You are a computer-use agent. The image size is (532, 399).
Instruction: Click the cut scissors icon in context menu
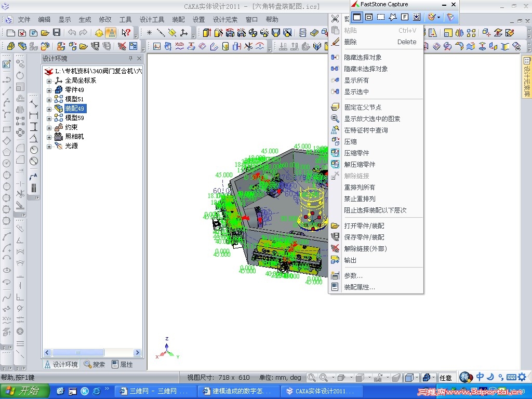point(335,19)
